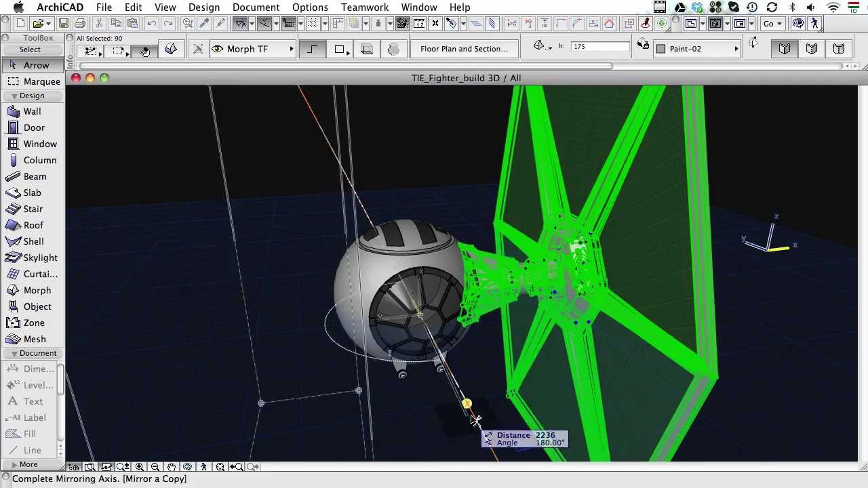The image size is (868, 488).
Task: Expand the More section in ToolBox
Action: coord(14,465)
